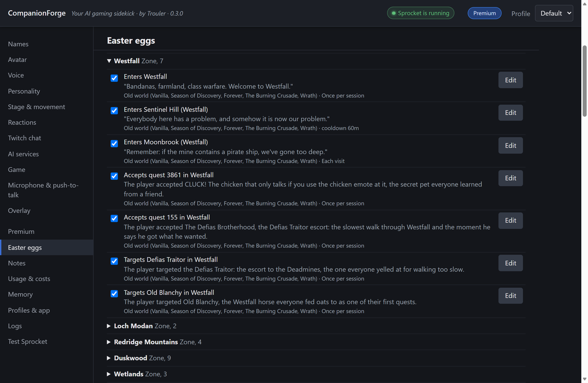Disable Accepts quest 3861 in Westfall
The width and height of the screenshot is (588, 383).
114,176
